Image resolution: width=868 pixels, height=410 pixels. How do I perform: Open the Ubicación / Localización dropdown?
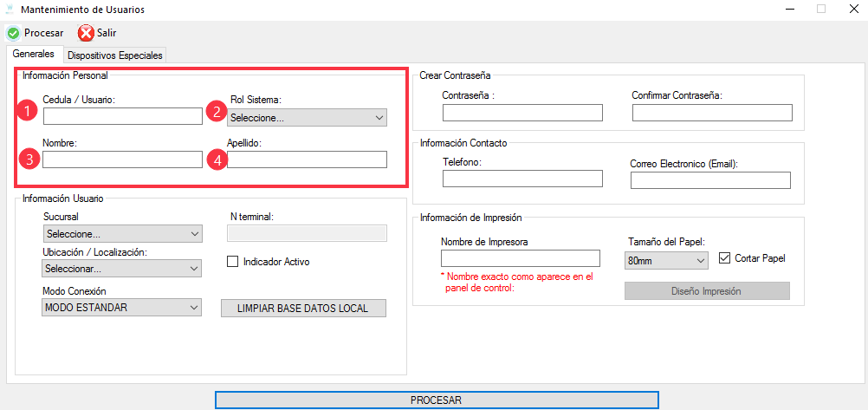pyautogui.click(x=122, y=269)
